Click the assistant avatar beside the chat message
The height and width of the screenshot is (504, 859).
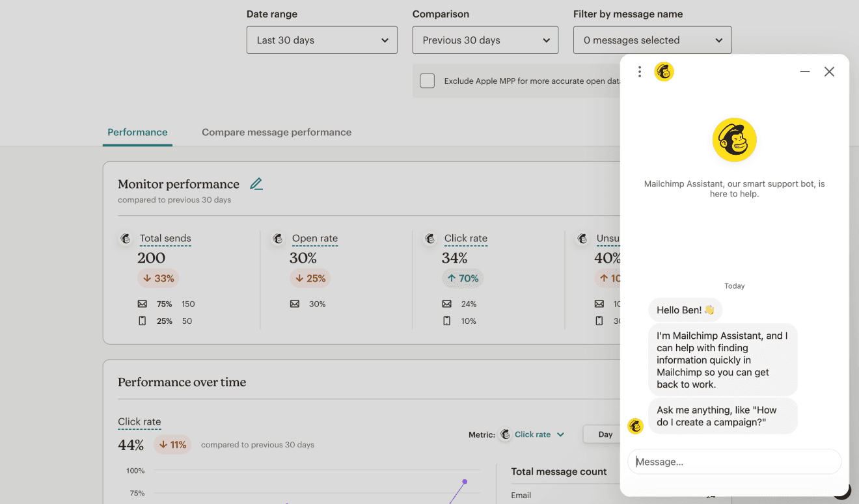635,427
